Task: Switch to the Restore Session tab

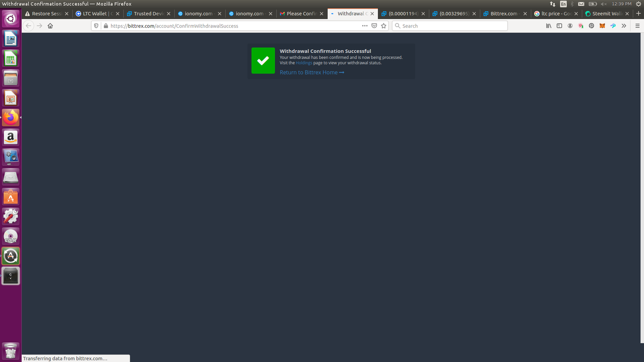Action: (46, 14)
